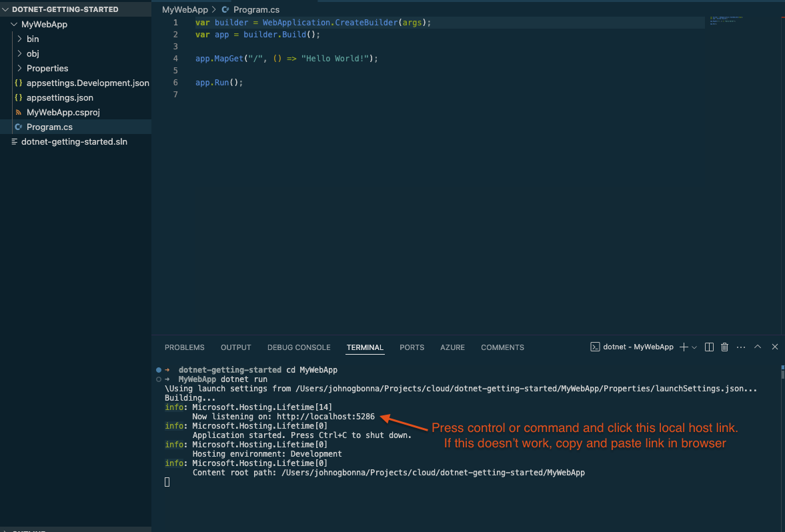Open dotnet-getting-started.sln file
The image size is (785, 532).
tap(75, 141)
